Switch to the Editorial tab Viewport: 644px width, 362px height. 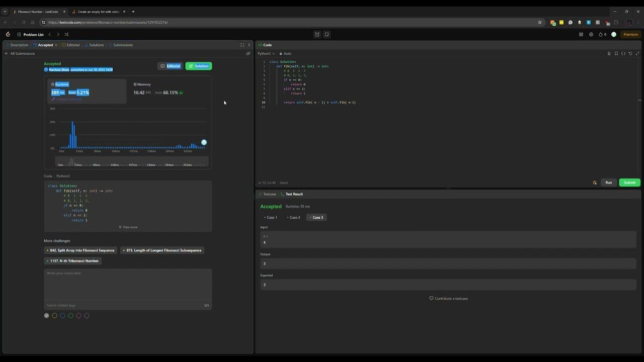70,45
